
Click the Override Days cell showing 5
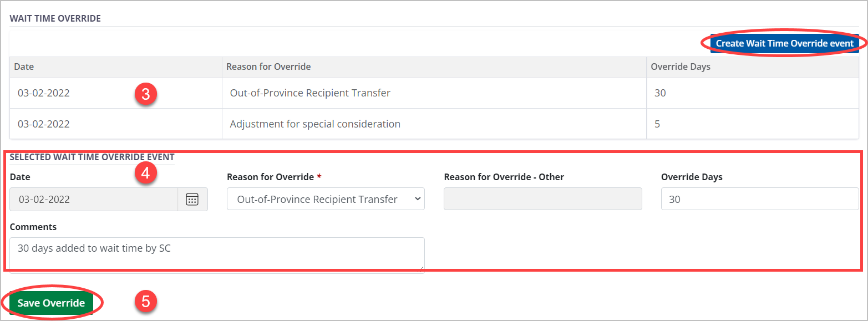pyautogui.click(x=657, y=124)
